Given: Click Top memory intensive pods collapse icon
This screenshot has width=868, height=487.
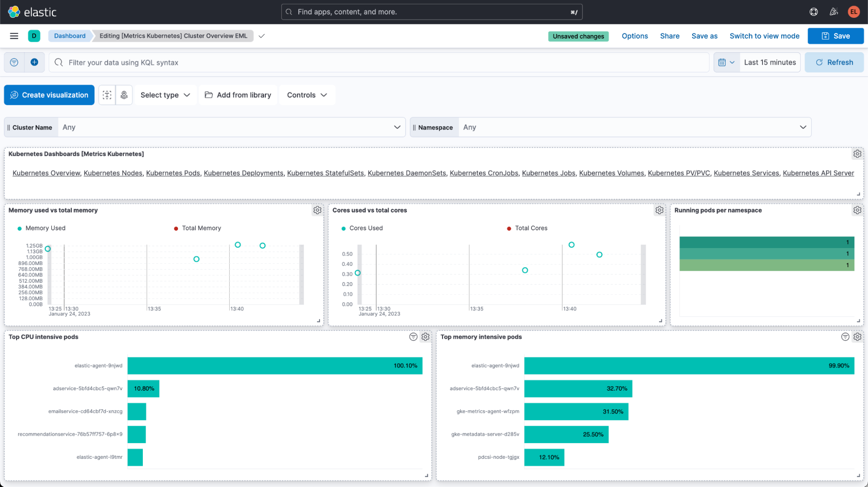Looking at the screenshot, I should point(845,337).
